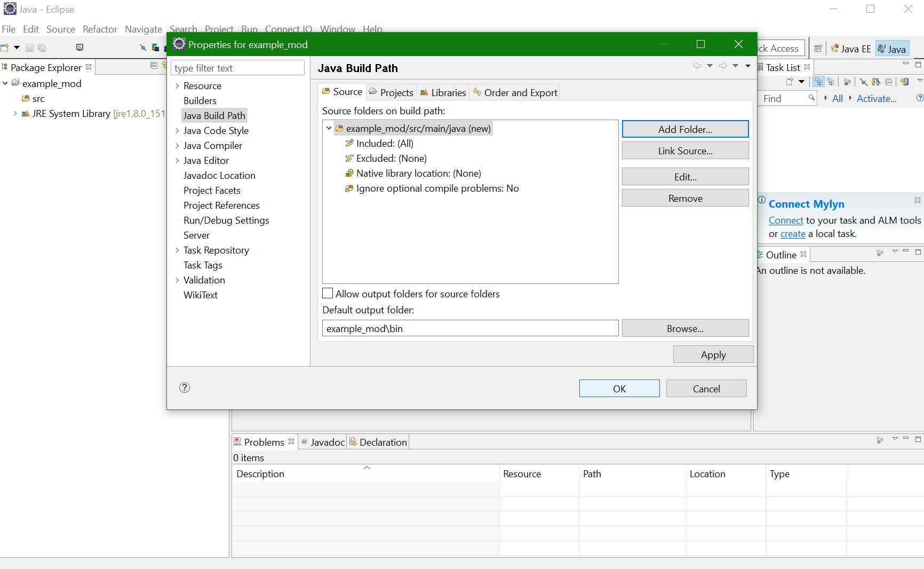924x569 pixels.
Task: Expand the Java Editor node
Action: click(x=177, y=161)
